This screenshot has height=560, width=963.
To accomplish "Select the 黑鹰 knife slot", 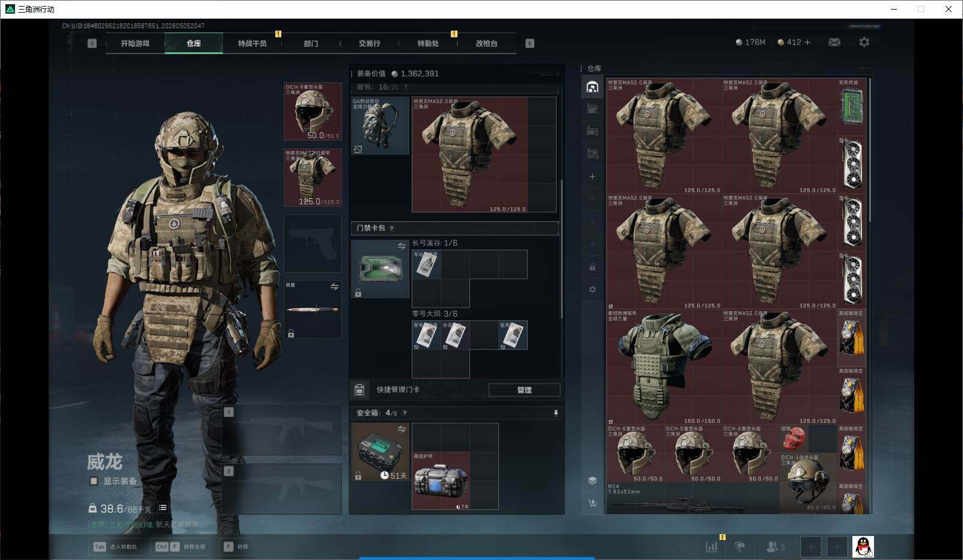I will pos(313,309).
